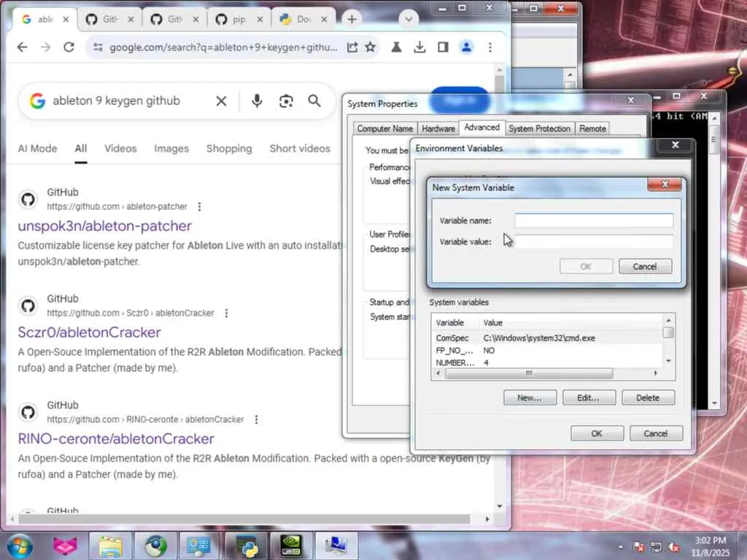The height and width of the screenshot is (560, 747).
Task: Go forward in Chrome browser
Action: pyautogui.click(x=45, y=47)
